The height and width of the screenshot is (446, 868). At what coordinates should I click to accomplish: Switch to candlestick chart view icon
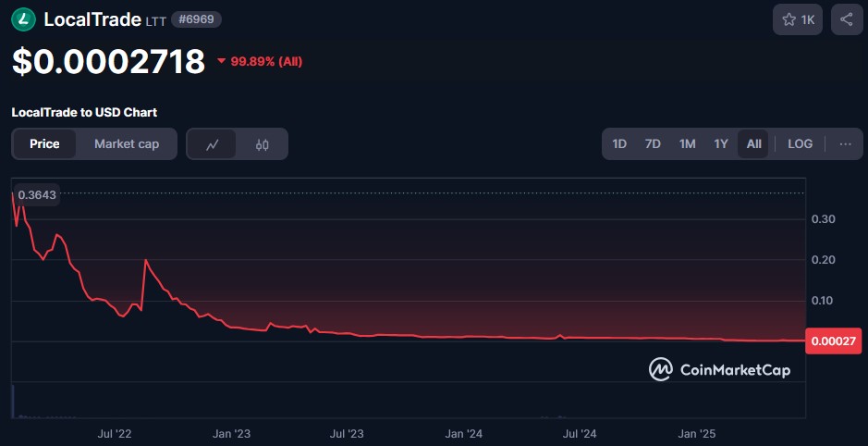[263, 144]
